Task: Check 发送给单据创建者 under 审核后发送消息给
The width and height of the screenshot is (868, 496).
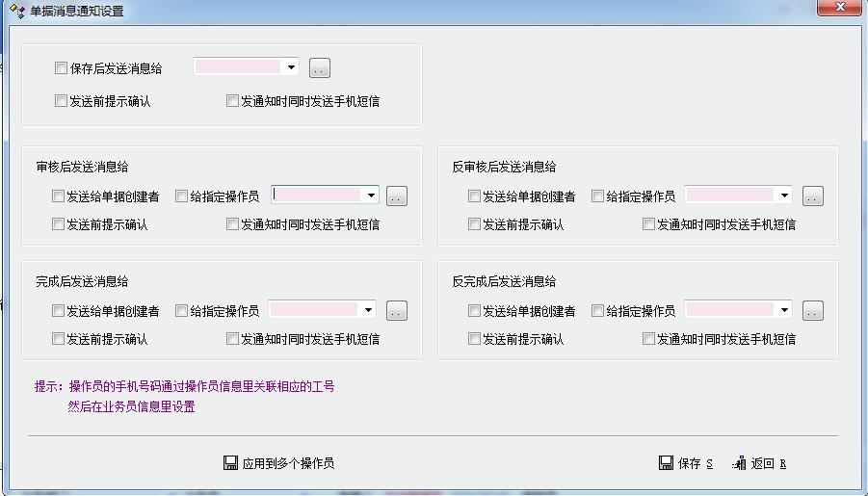Action: (59, 196)
